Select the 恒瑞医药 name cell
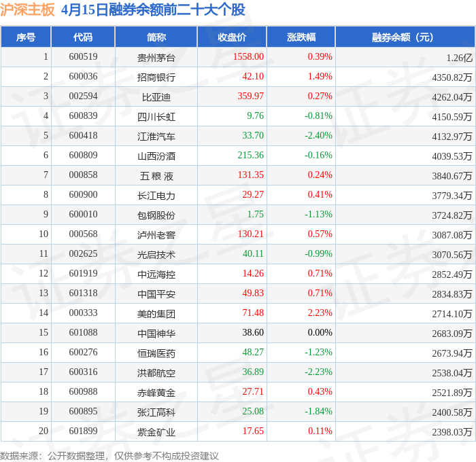 (156, 353)
